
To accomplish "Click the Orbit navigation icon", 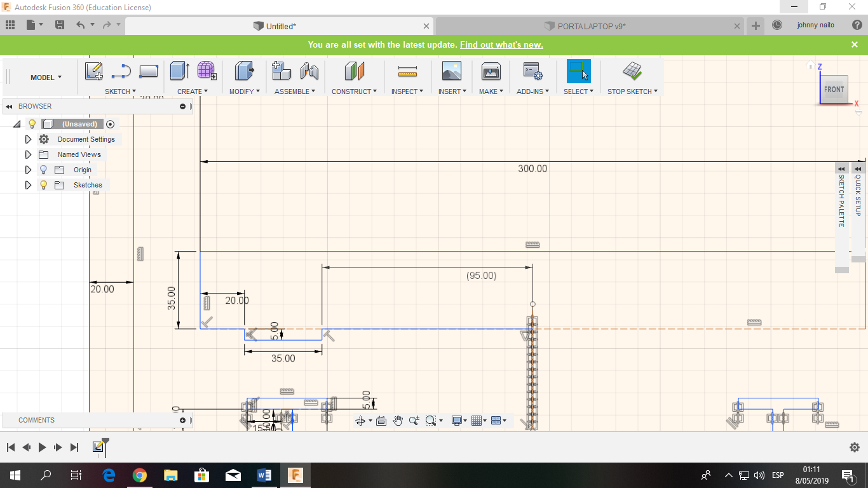I will click(360, 421).
